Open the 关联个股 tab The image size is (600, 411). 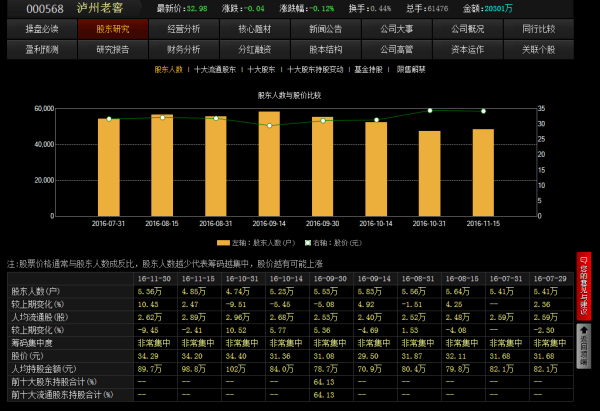point(539,50)
